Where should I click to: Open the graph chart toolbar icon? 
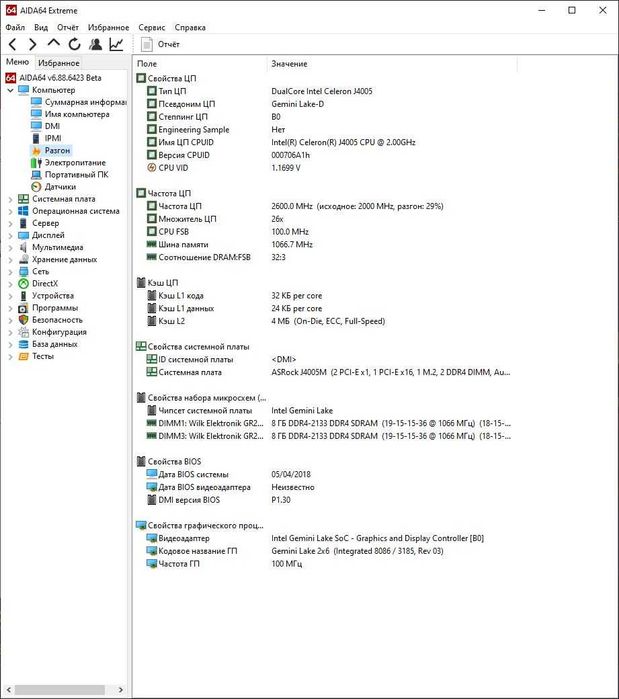(x=116, y=44)
